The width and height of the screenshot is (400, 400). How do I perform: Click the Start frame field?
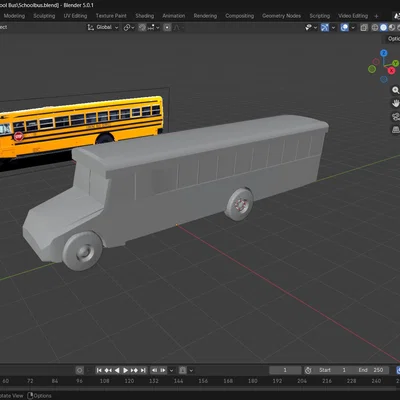[333, 370]
